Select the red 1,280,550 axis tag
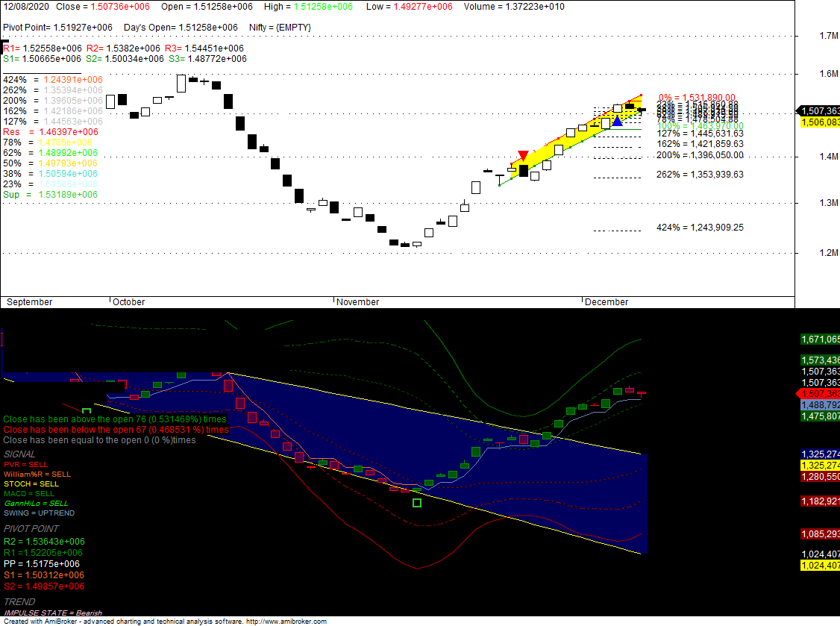Screen dimensions: 840x626 tap(820, 477)
